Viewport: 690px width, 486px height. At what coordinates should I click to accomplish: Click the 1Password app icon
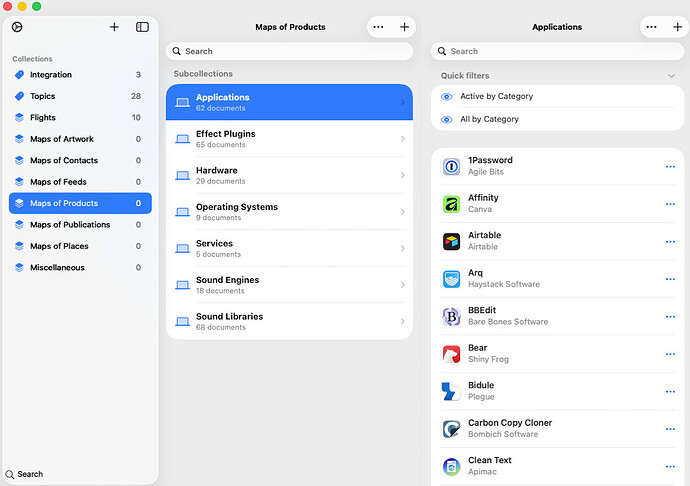[x=451, y=167]
